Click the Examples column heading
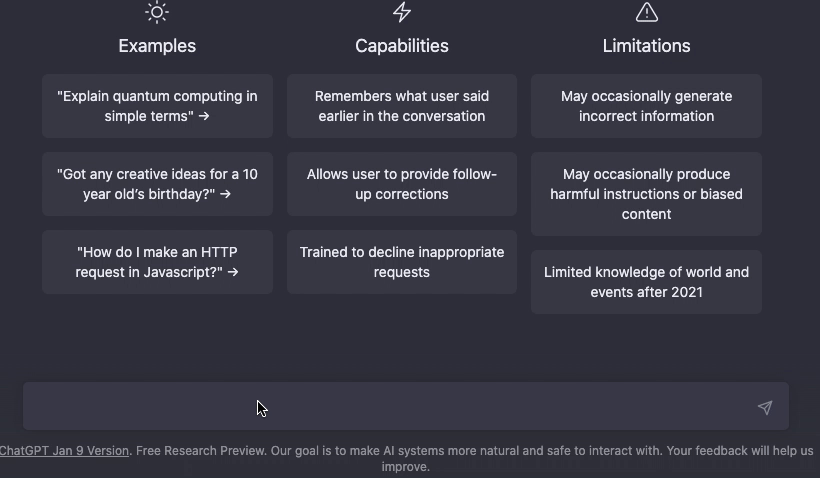This screenshot has width=820, height=478. click(x=157, y=46)
